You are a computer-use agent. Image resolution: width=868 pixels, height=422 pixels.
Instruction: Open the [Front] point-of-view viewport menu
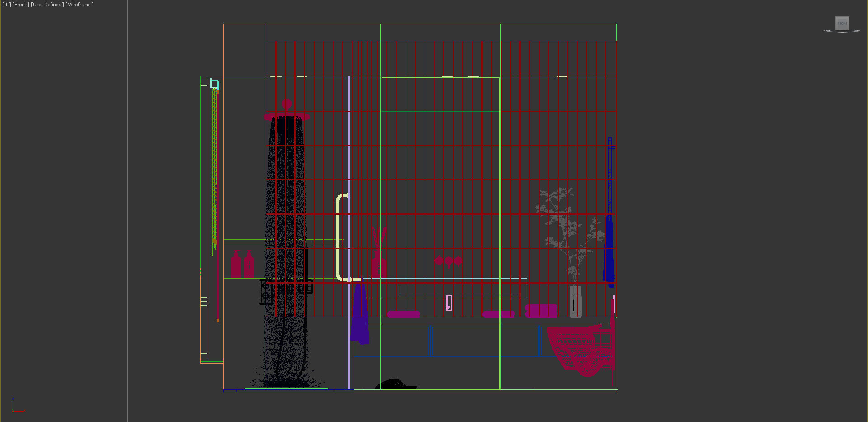(x=20, y=5)
